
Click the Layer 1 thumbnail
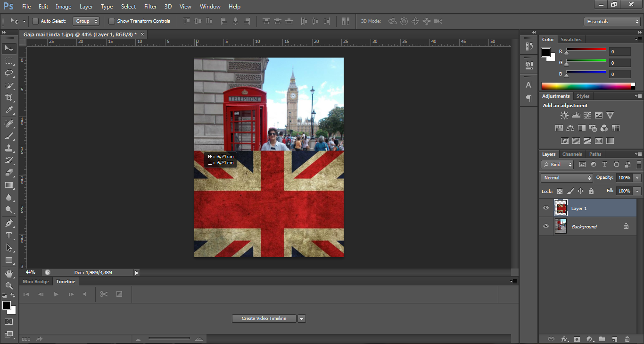tap(561, 208)
